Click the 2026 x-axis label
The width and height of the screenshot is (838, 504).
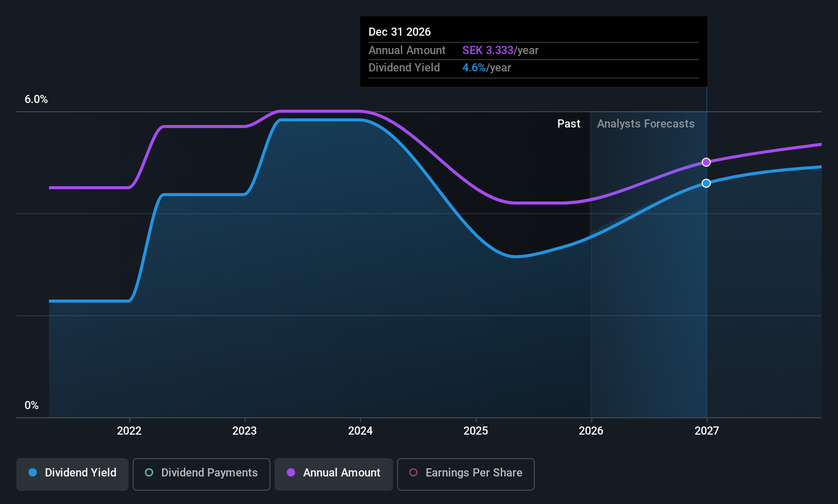pyautogui.click(x=591, y=431)
